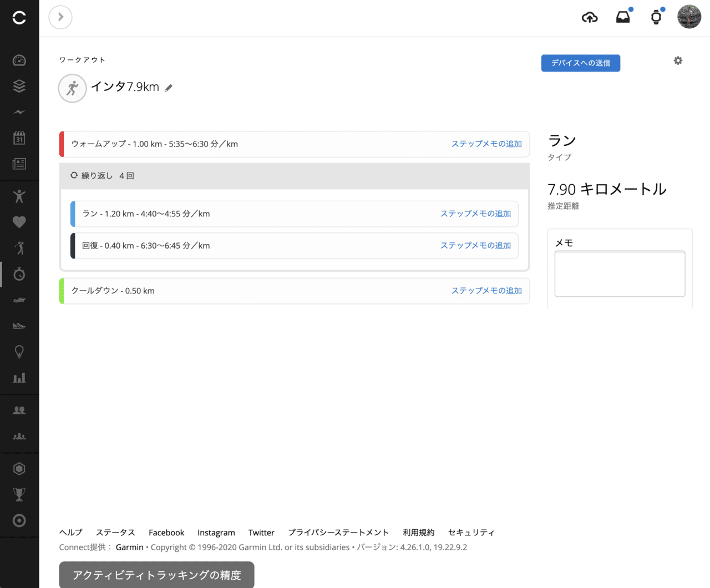The width and height of the screenshot is (710, 588).
Task: Open the Garmin footer link
Action: (130, 547)
